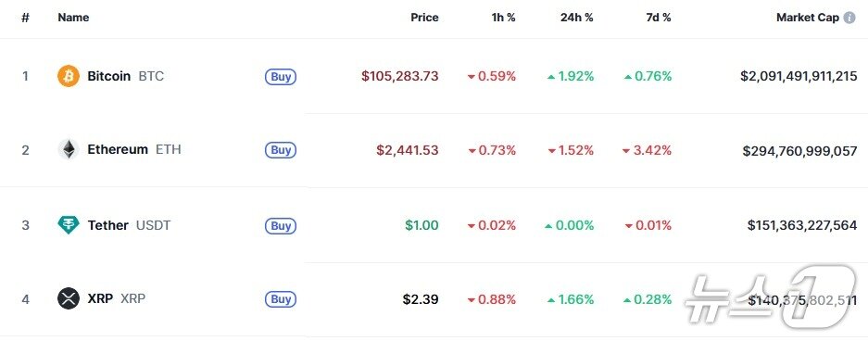Click Bitcoin's market cap value

point(799,76)
